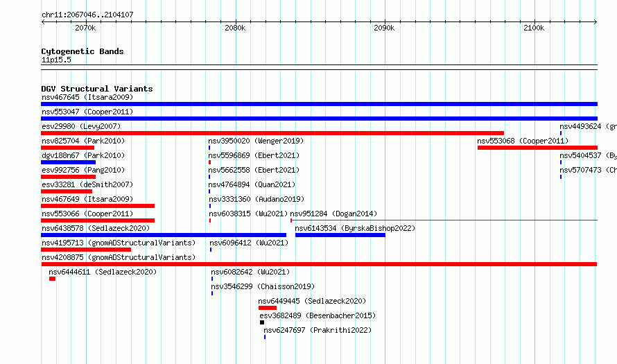Open the nsv553047 (Cooper2011) variant label
The height and width of the screenshot is (364, 617).
pyautogui.click(x=87, y=112)
